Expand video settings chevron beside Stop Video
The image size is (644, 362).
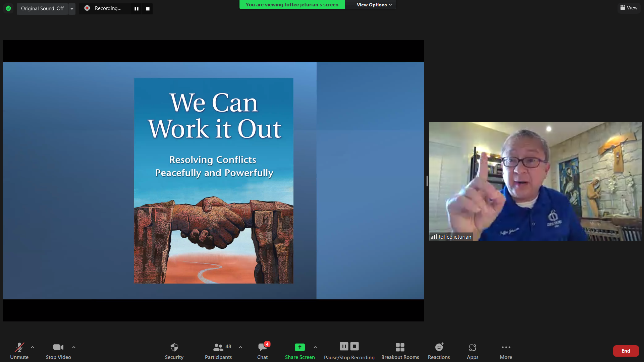(74, 347)
